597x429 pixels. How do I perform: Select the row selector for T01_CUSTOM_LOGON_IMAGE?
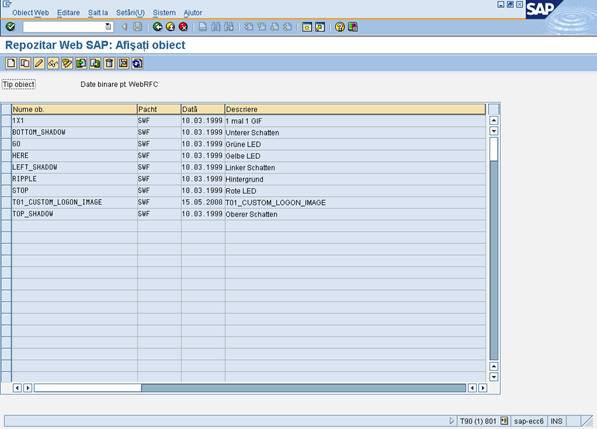click(x=6, y=203)
